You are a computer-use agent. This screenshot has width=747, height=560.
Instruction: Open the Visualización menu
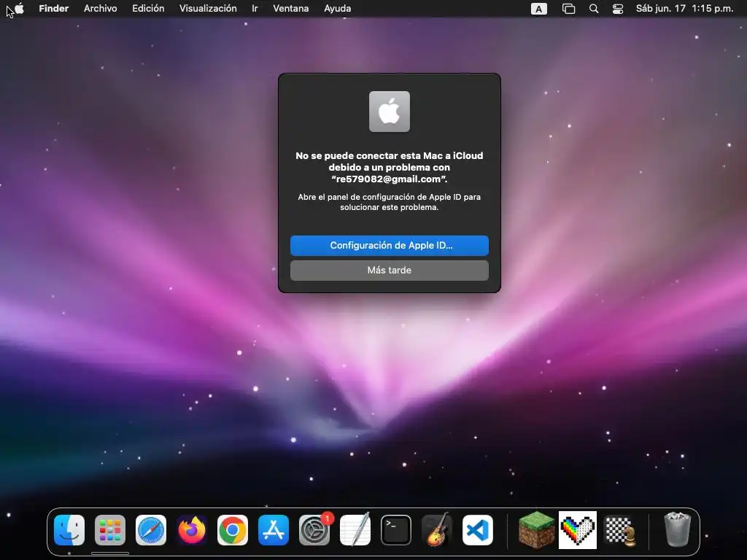coord(208,9)
